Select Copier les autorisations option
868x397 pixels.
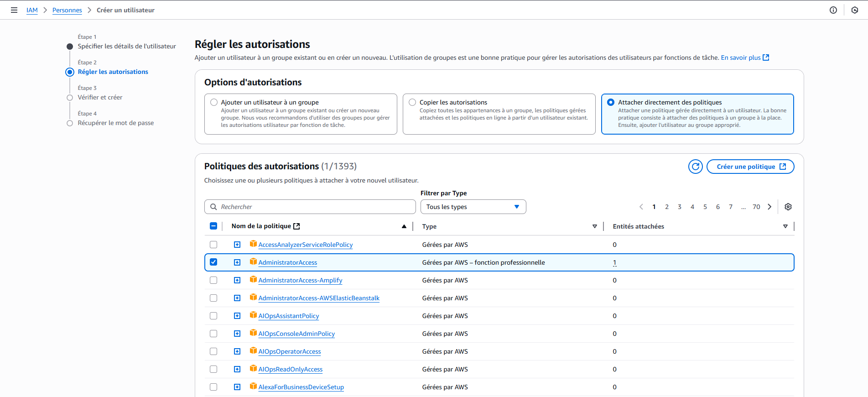pyautogui.click(x=412, y=102)
